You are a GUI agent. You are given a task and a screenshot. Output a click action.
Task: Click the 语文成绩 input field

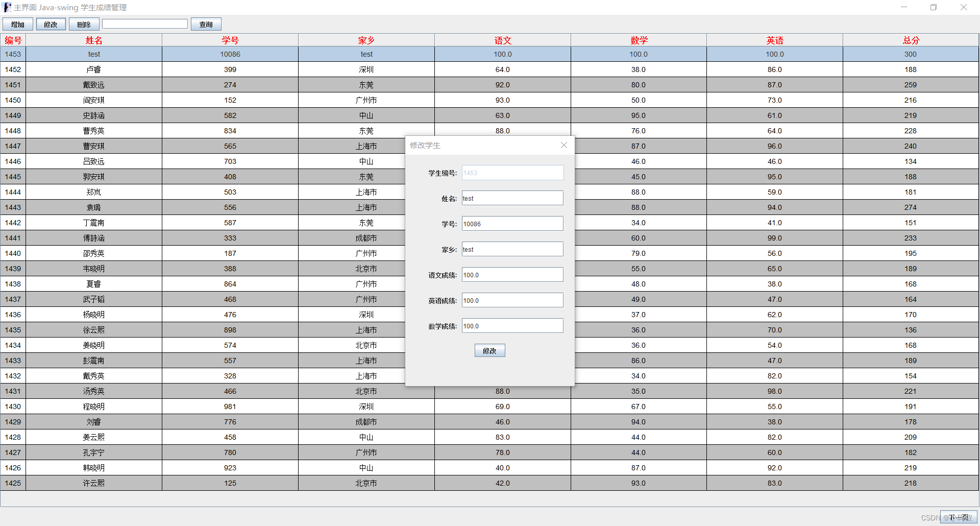click(x=512, y=275)
